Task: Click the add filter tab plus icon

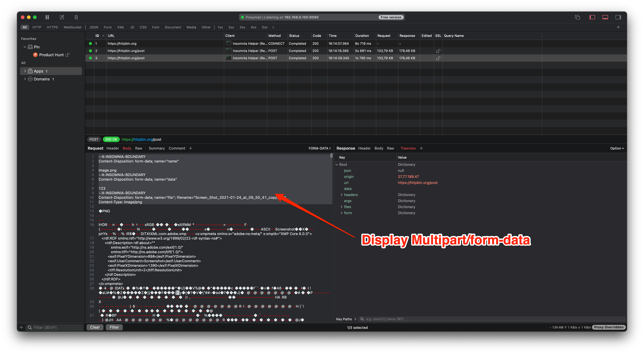Action: 618,27
